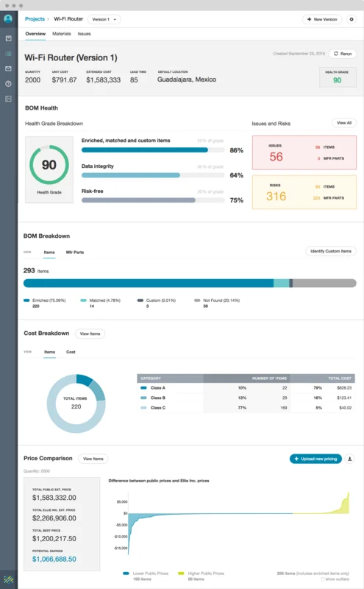Click the Class C total cost $40.02
This screenshot has width=364, height=589.
(345, 408)
